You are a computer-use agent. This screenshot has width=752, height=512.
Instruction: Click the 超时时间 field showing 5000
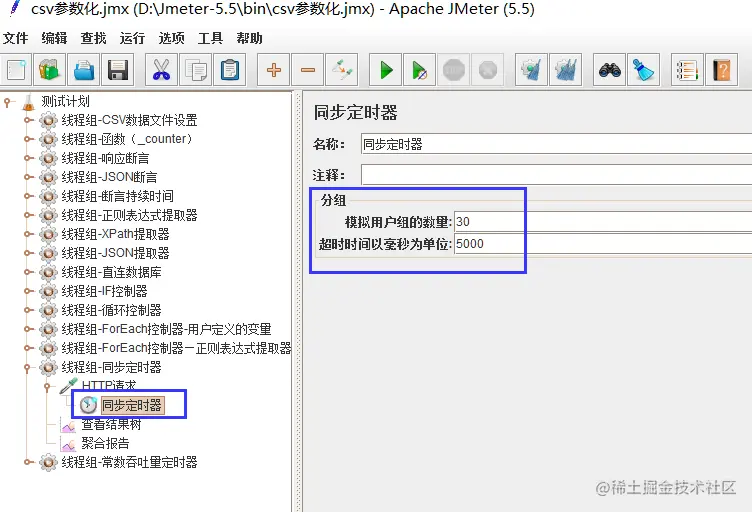(x=603, y=244)
